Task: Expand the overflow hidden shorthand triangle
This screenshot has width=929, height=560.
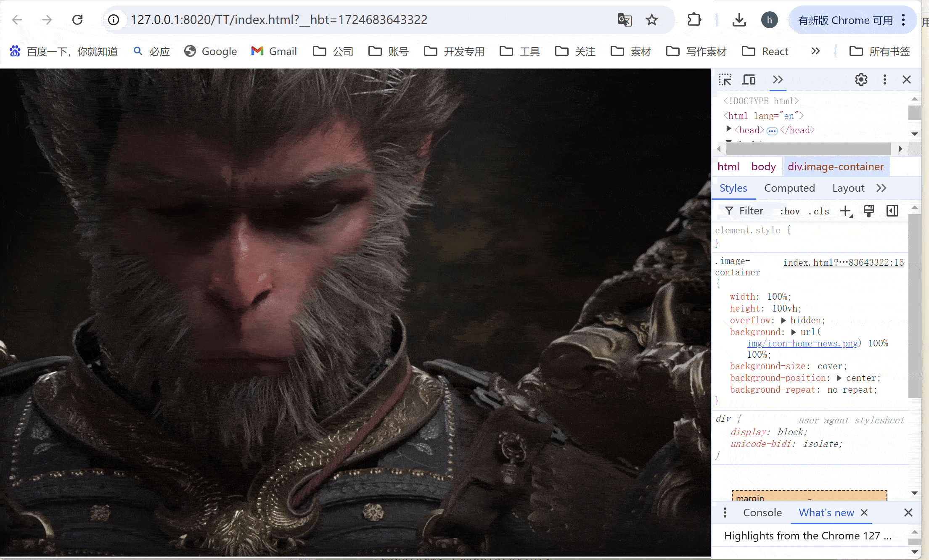Action: tap(783, 320)
